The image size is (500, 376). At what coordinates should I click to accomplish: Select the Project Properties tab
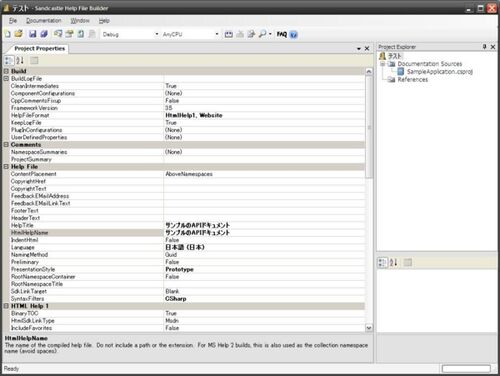coord(39,49)
